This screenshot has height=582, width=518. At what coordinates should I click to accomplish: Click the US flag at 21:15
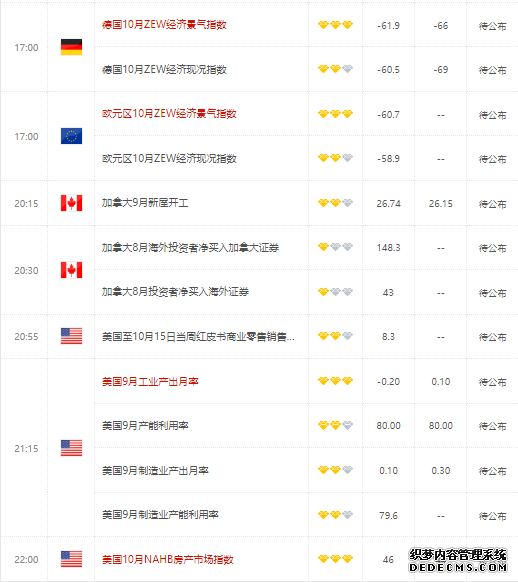[71, 448]
